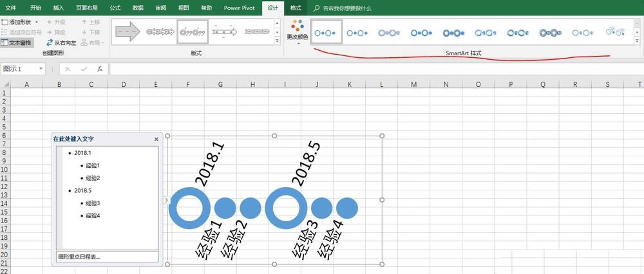Screen dimensions: 644x274
Task: Click the formula bar input area
Action: [376, 69]
